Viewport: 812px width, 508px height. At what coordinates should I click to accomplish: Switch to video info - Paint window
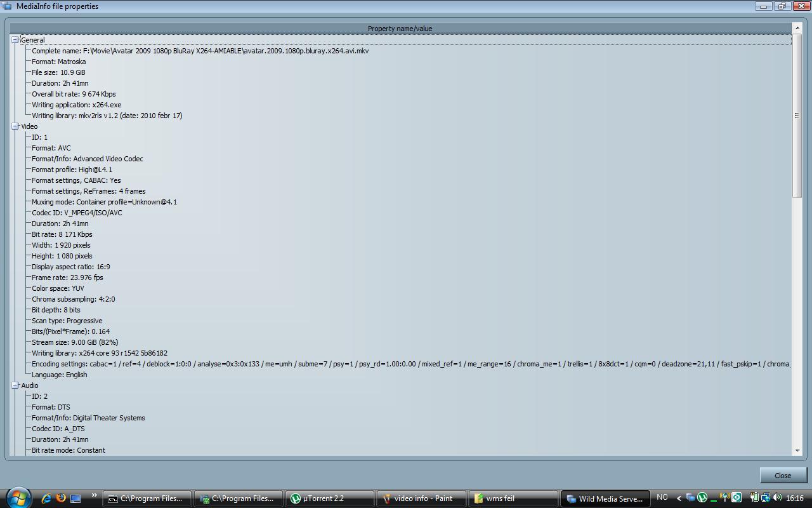coord(421,498)
